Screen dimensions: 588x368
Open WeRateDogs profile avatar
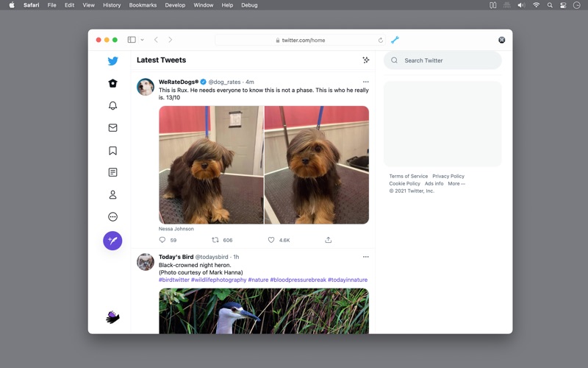[x=145, y=87]
